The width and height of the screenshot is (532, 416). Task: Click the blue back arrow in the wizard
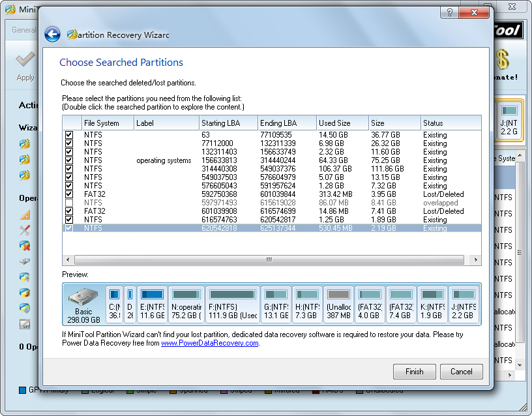(53, 35)
